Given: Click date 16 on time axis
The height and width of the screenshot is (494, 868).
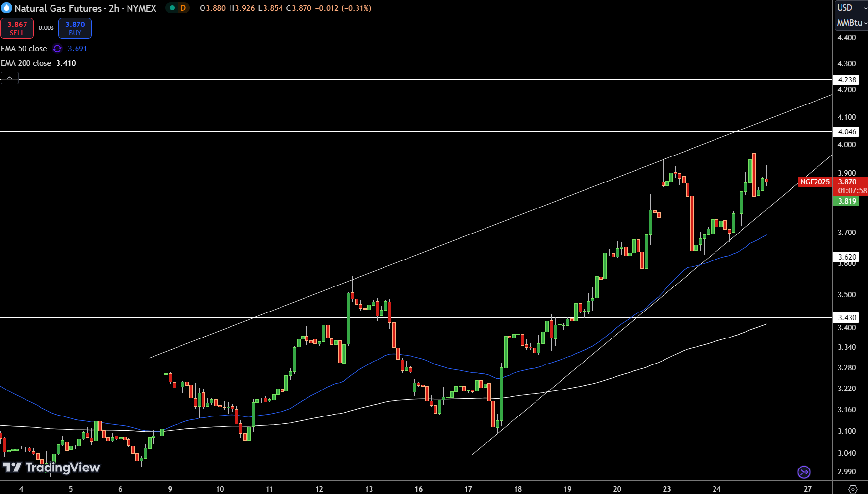Looking at the screenshot, I should pyautogui.click(x=419, y=489).
